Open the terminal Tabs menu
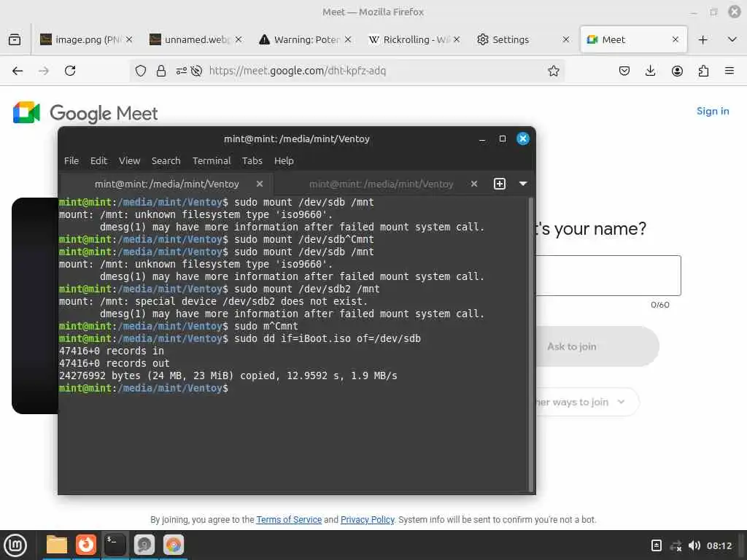 [252, 161]
